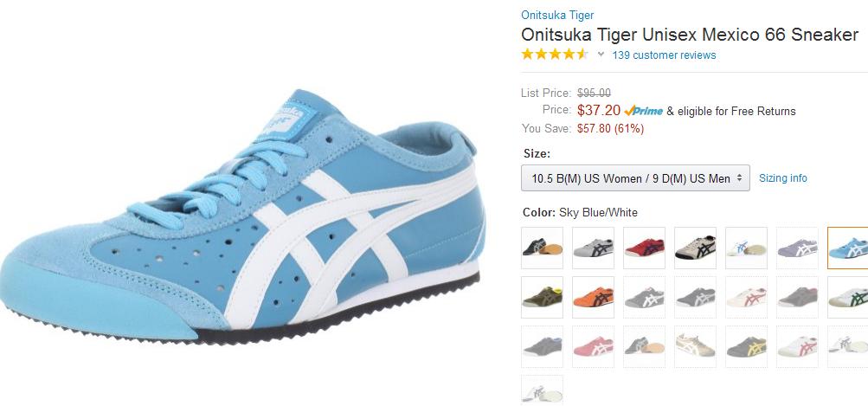Select the white with green stripes swatch
Viewport: 868px width, 406px height.
pyautogui.click(x=847, y=298)
